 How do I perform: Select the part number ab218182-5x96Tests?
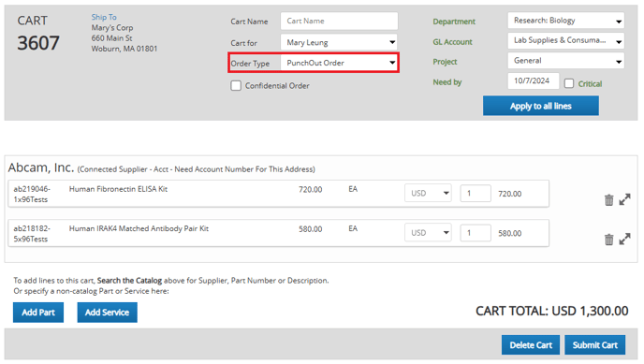(32, 234)
